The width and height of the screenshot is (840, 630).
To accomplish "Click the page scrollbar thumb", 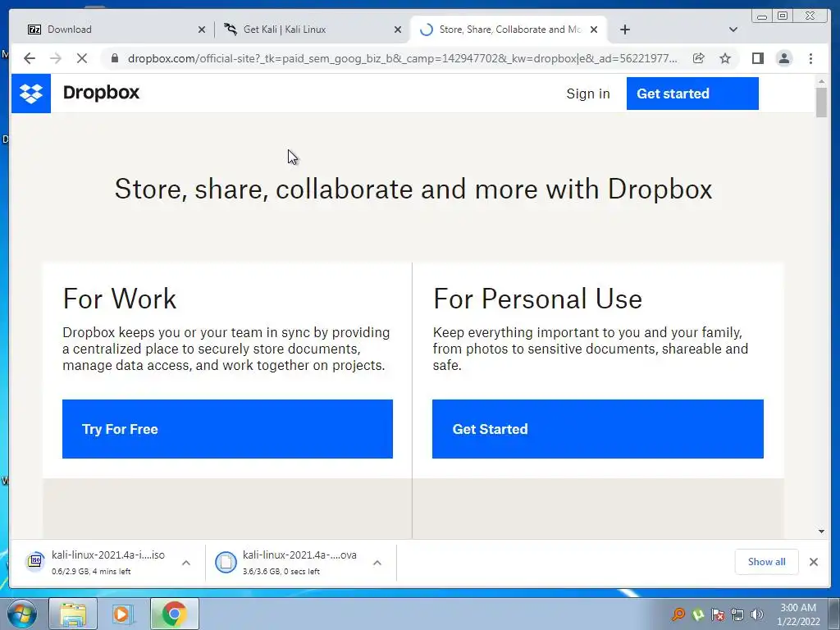I will click(821, 102).
